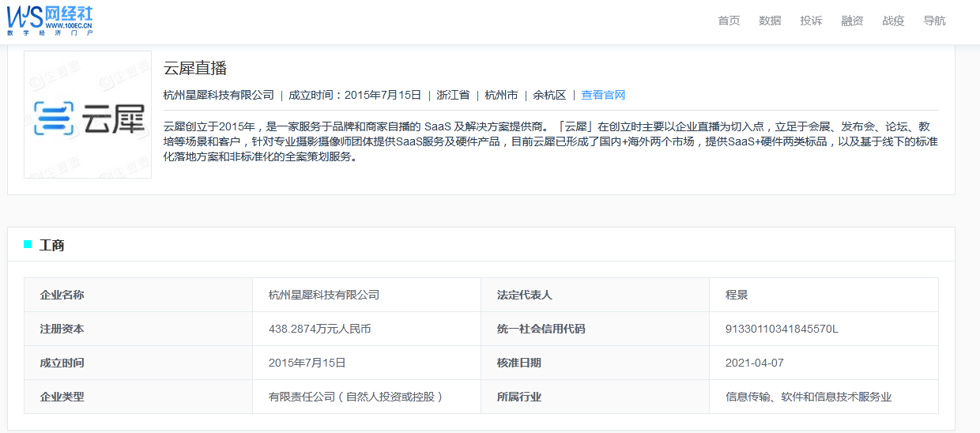The height and width of the screenshot is (433, 980).
Task: Go to the 投诉 navigation item
Action: pyautogui.click(x=811, y=21)
